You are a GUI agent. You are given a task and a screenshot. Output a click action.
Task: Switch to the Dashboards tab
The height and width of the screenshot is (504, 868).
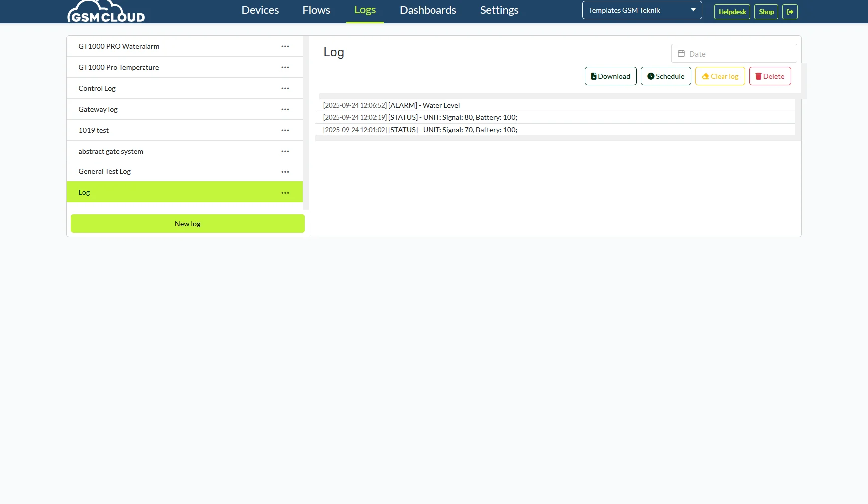[x=428, y=10]
